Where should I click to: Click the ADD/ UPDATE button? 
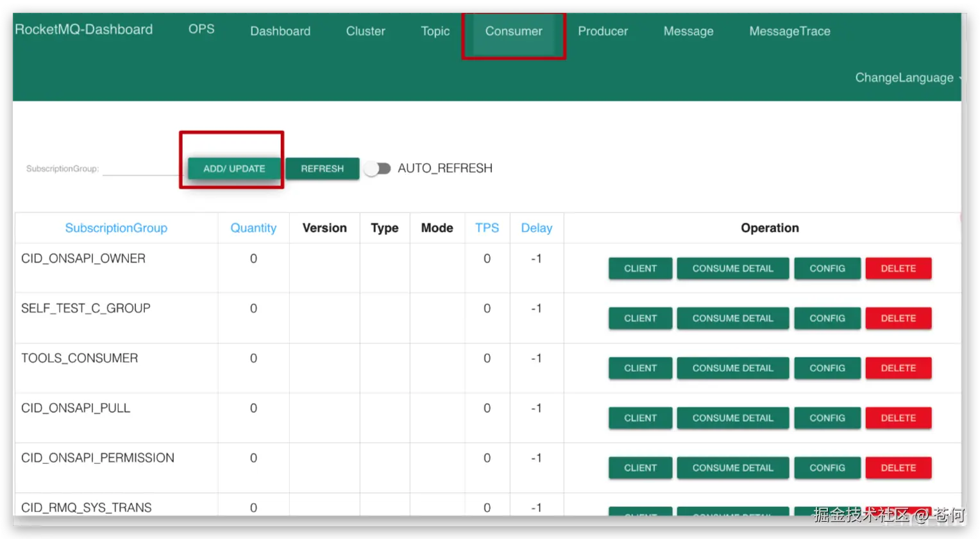pos(234,169)
